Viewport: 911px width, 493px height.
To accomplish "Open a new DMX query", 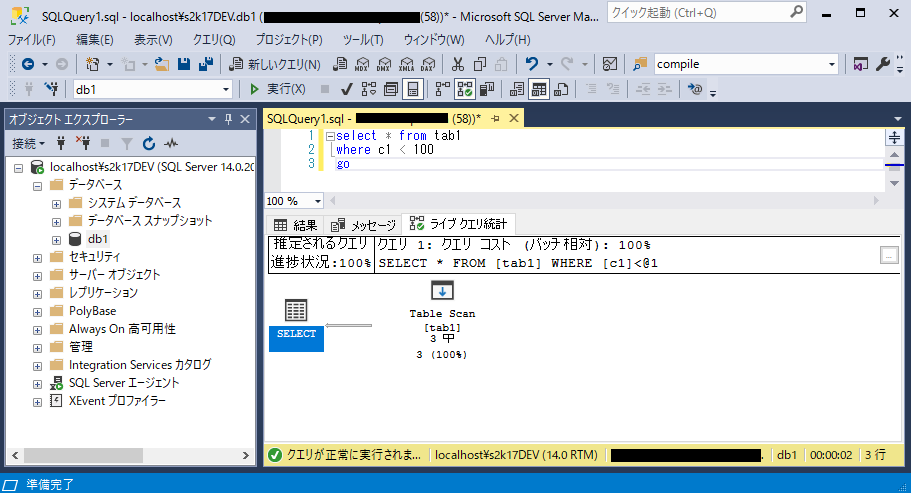I will pyautogui.click(x=384, y=64).
